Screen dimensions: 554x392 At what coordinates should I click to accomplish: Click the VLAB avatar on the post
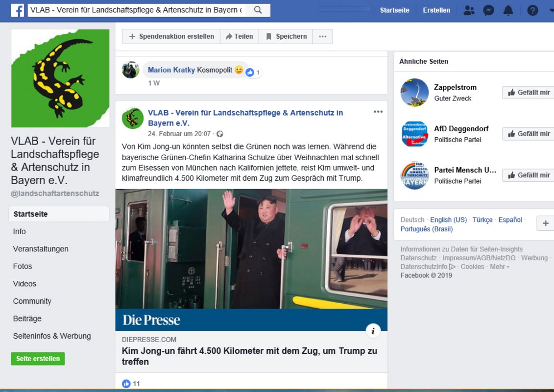(x=132, y=119)
